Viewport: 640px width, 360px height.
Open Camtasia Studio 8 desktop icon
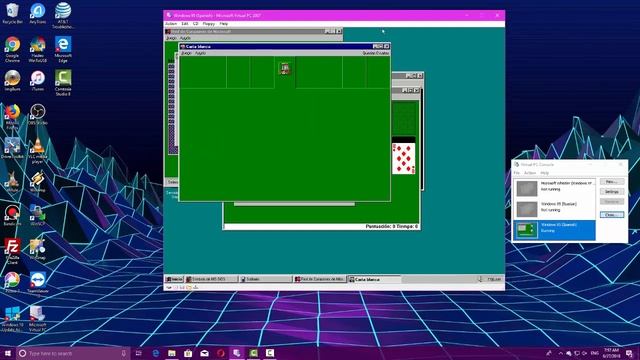(x=63, y=83)
